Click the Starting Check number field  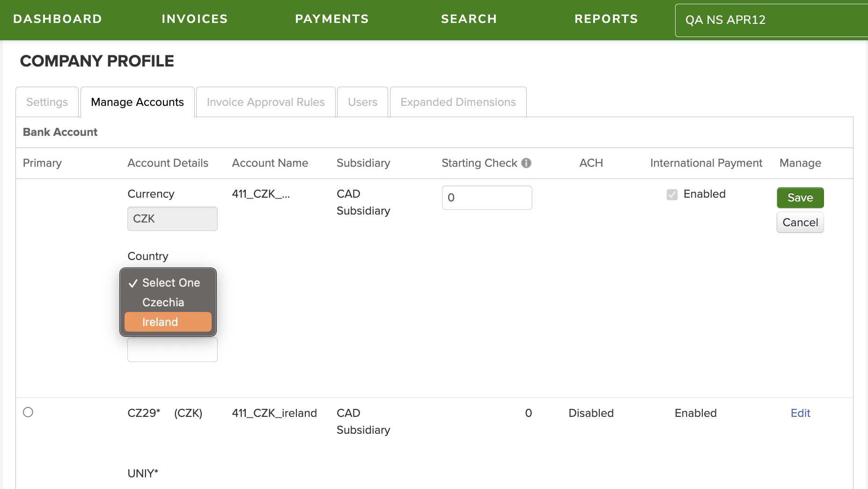coord(487,198)
